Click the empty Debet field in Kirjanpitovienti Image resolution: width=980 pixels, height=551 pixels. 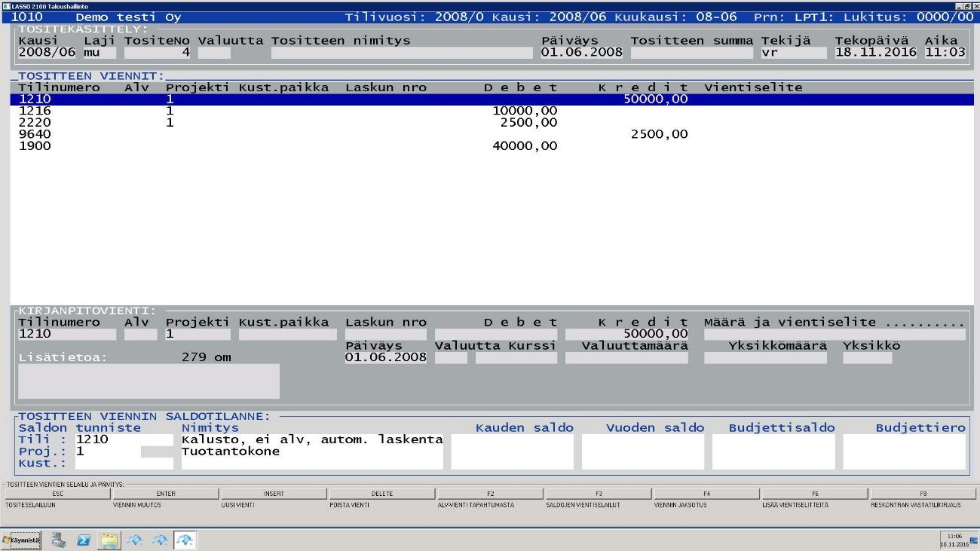pos(496,334)
